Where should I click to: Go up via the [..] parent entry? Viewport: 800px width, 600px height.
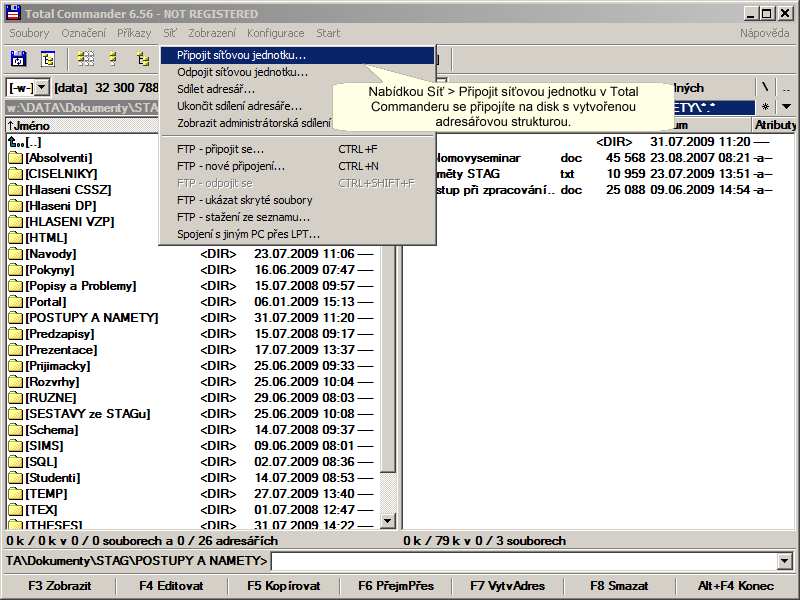[x=24, y=142]
